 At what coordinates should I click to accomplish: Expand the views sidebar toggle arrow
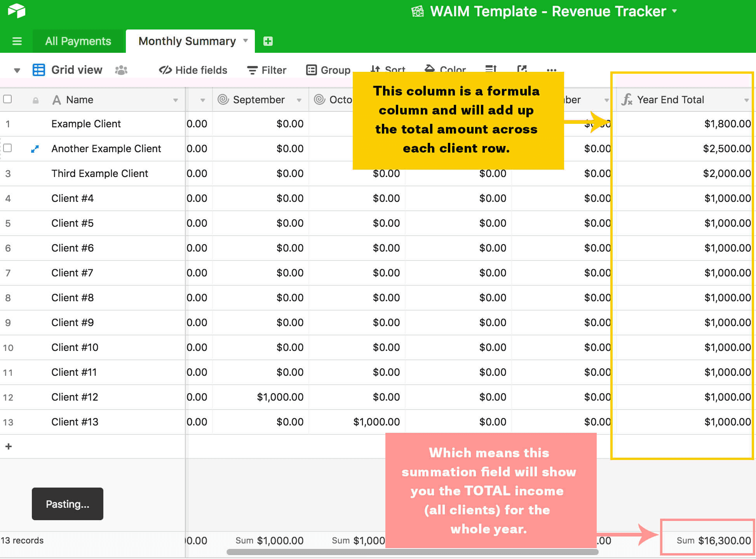(x=17, y=70)
